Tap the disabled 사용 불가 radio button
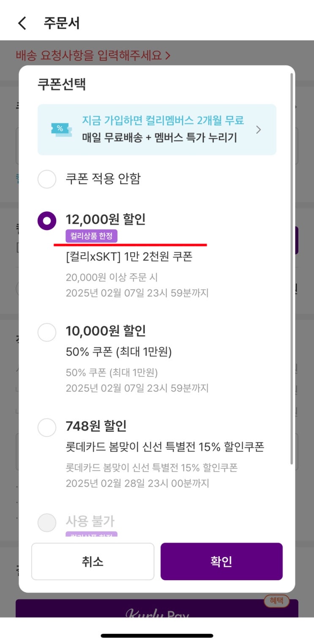This screenshot has height=644, width=314. 47,522
